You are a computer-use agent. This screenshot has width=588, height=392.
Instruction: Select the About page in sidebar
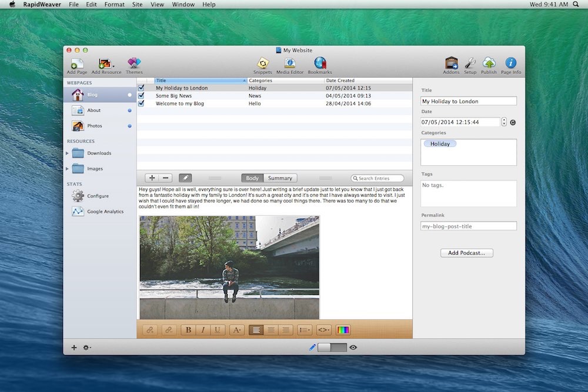[x=100, y=110]
